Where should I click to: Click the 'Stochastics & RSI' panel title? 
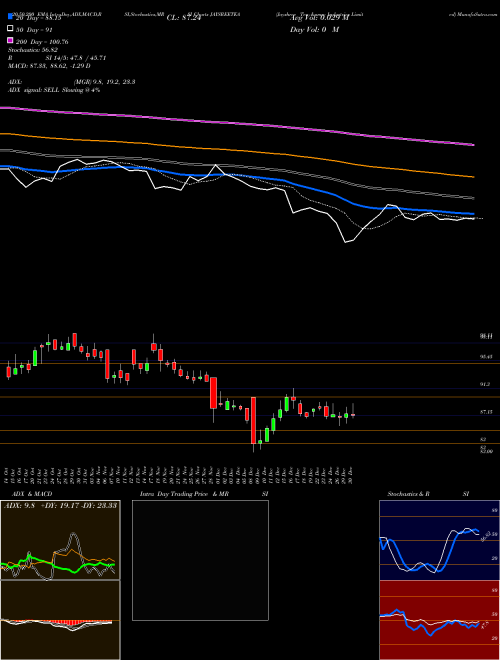pos(428,494)
